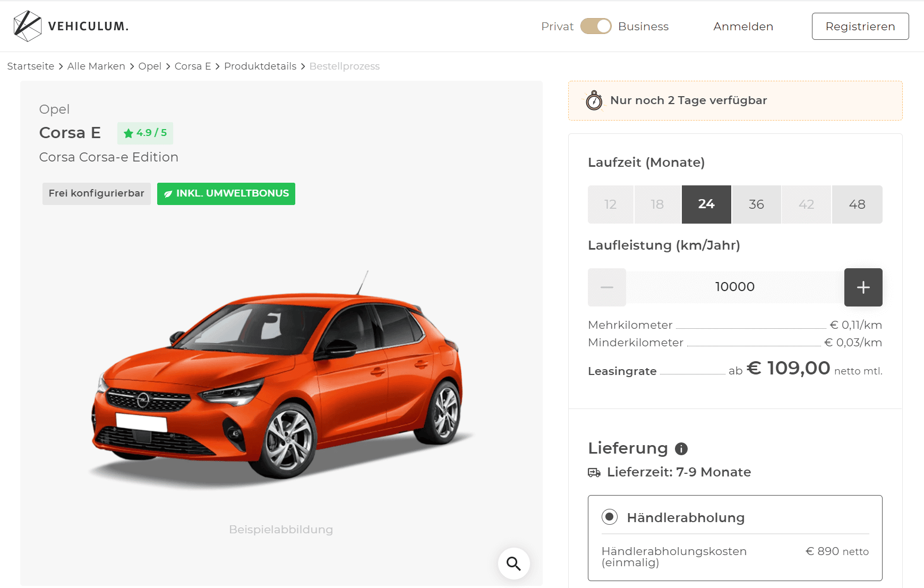Click the Beispielabbildung caption
The width and height of the screenshot is (924, 588).
point(281,530)
